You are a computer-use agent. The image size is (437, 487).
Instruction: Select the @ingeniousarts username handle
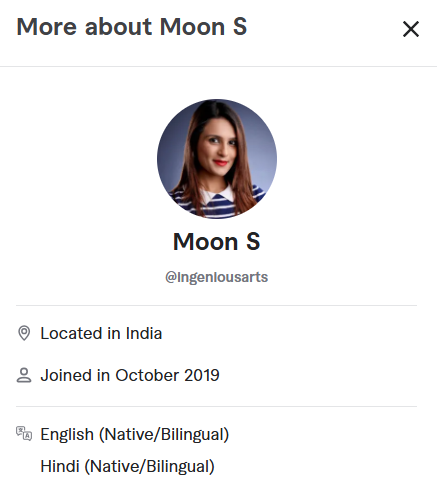(217, 277)
